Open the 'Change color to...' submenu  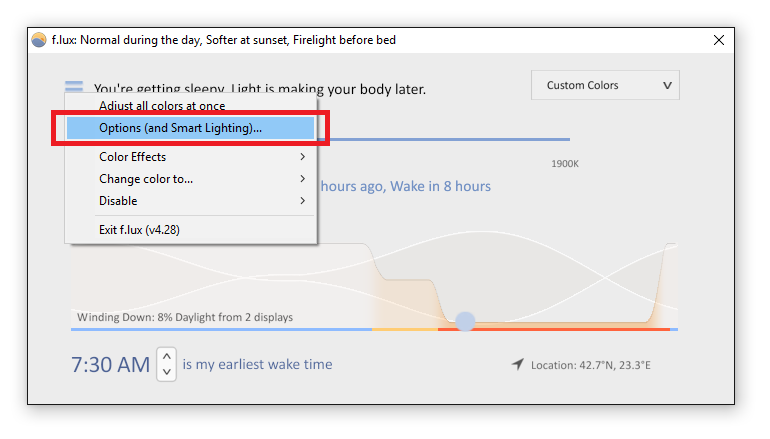[191, 179]
